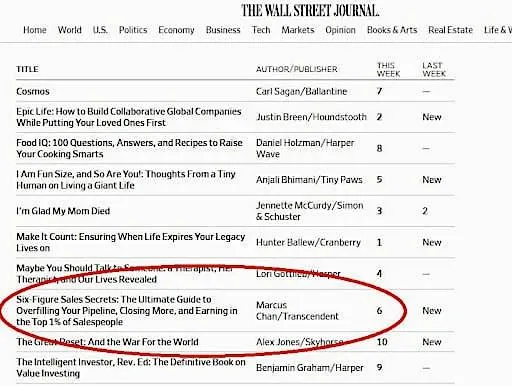This screenshot has height=386, width=512.
Task: Go to the Real Estate section
Action: tap(450, 30)
